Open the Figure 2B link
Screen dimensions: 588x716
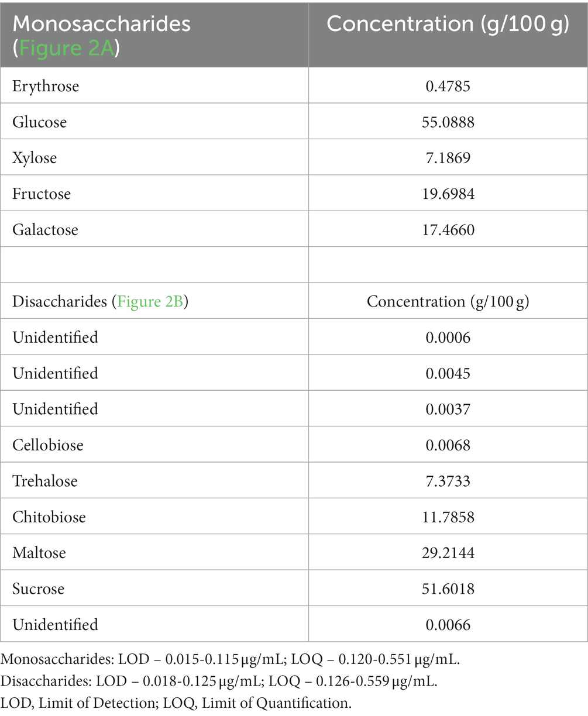(152, 301)
